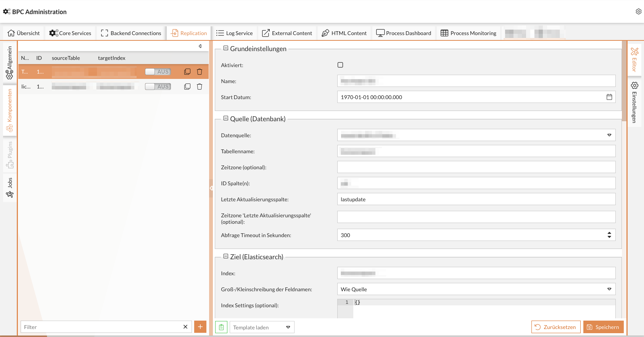This screenshot has height=337, width=644.
Task: Click the ID Spalte(n) input field
Action: (x=477, y=183)
